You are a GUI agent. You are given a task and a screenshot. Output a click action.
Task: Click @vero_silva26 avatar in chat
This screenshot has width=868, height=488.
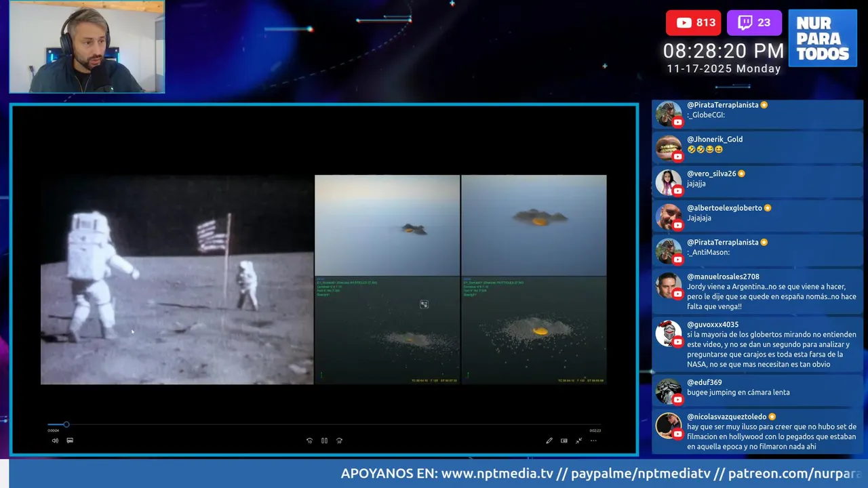point(668,182)
